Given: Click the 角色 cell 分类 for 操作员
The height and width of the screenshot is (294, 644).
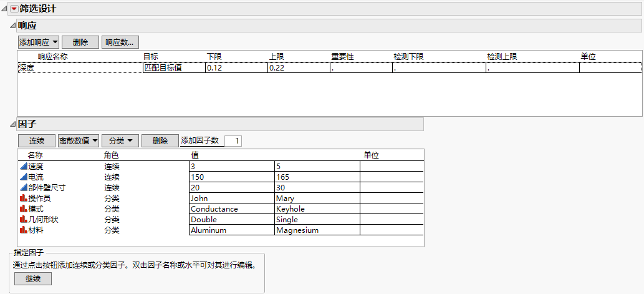Looking at the screenshot, I should pyautogui.click(x=112, y=198).
